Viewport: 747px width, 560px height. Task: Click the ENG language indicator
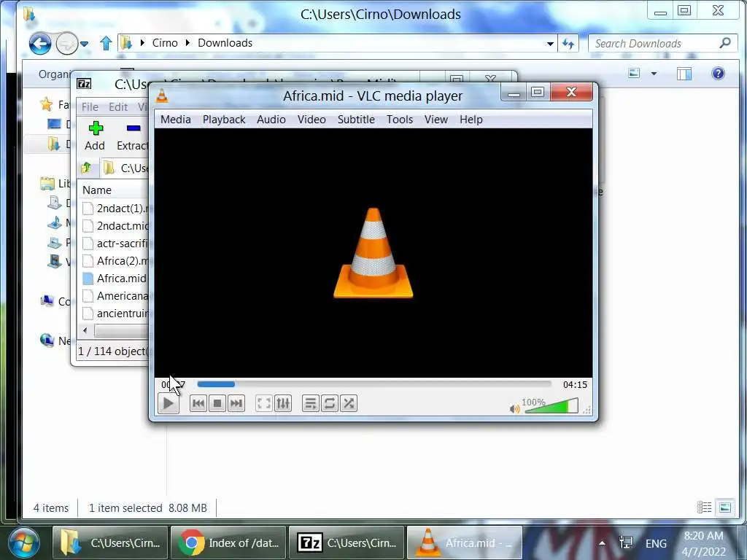[x=656, y=543]
